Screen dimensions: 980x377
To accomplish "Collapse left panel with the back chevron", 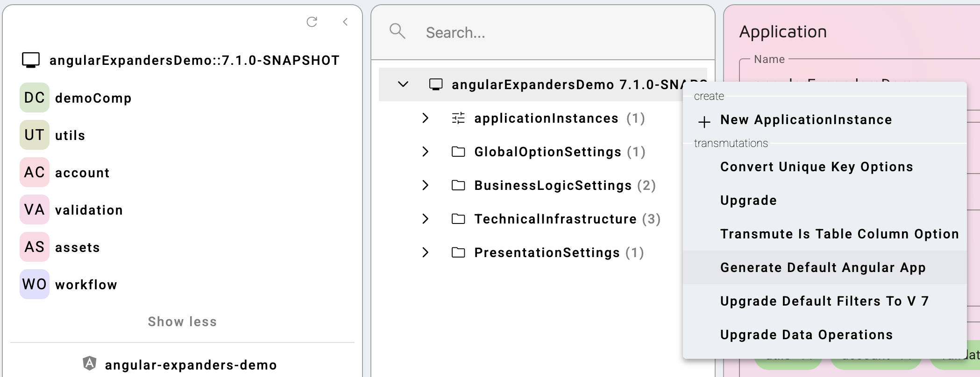I will (x=345, y=21).
